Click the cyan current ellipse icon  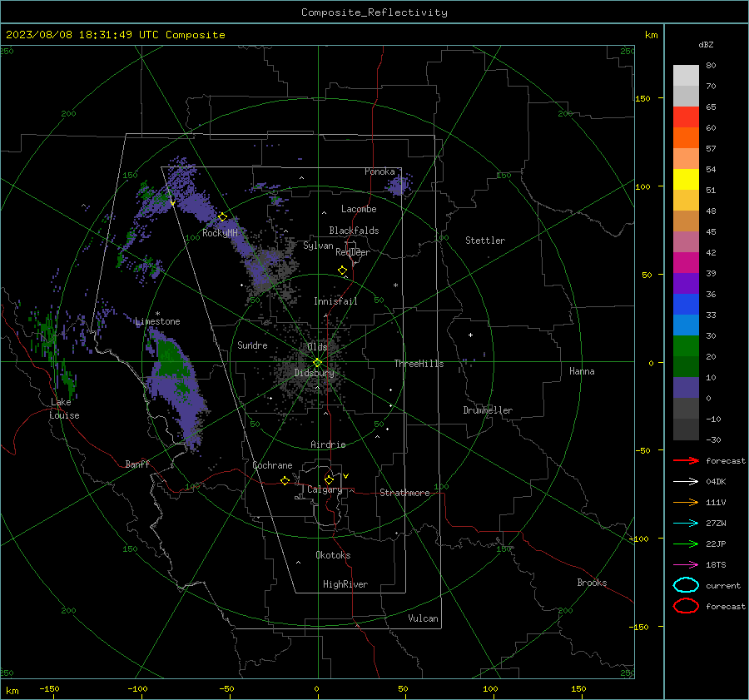[686, 585]
